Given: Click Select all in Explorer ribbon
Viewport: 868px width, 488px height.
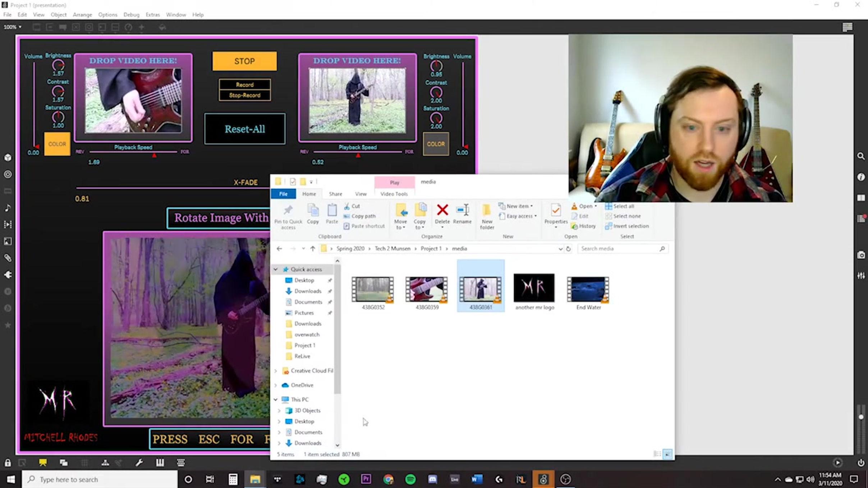Looking at the screenshot, I should 620,206.
